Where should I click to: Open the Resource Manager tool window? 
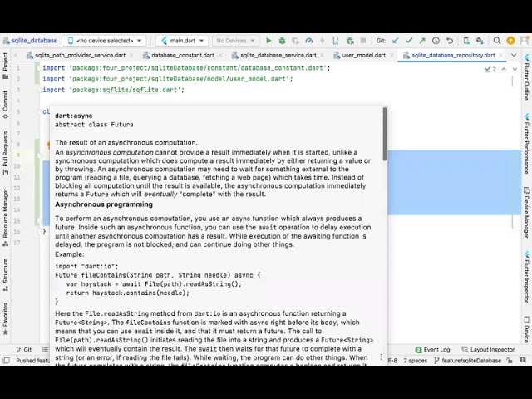click(6, 218)
